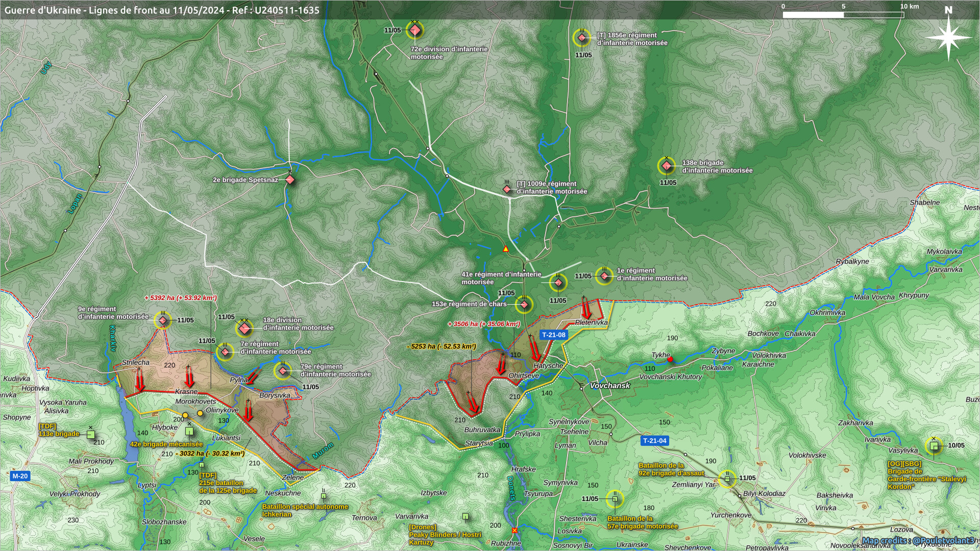Image resolution: width=980 pixels, height=551 pixels.
Task: Select the Stalevyi Kordon border guard icon
Action: (934, 446)
